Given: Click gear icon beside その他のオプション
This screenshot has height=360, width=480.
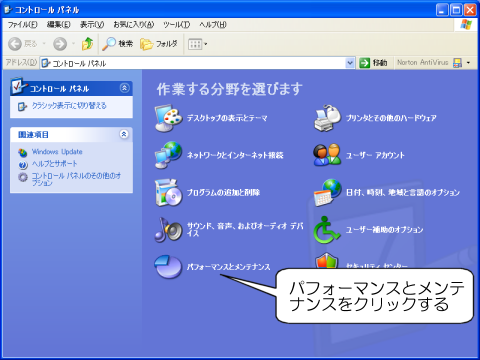Looking at the screenshot, I should pyautogui.click(x=23, y=177).
